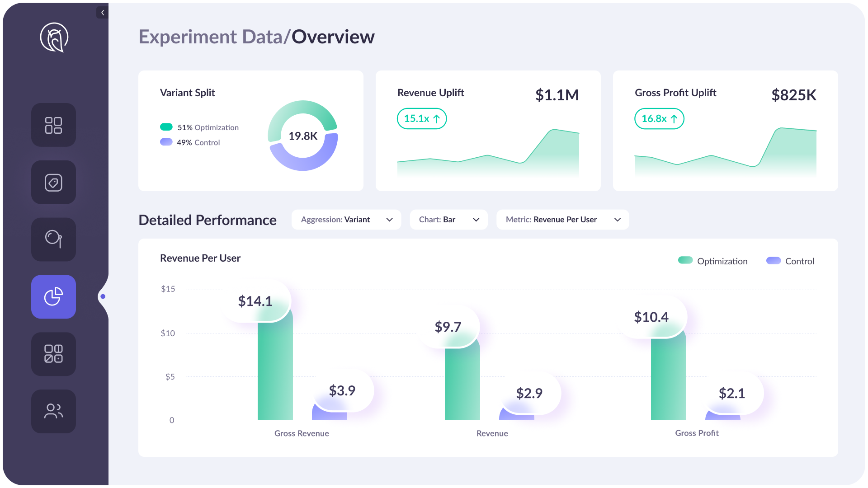Click the owl logo in sidebar

coord(54,38)
